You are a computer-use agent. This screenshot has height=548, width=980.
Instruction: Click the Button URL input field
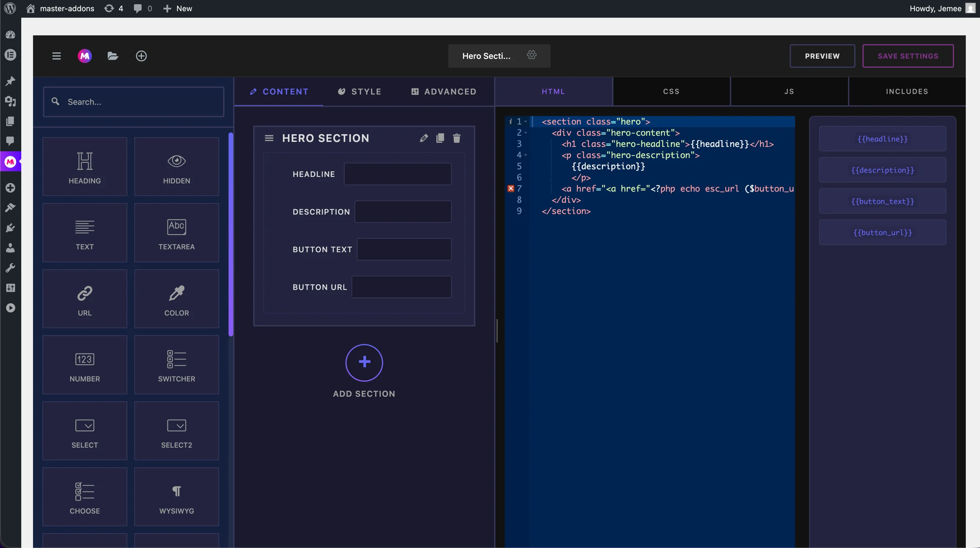(x=401, y=287)
